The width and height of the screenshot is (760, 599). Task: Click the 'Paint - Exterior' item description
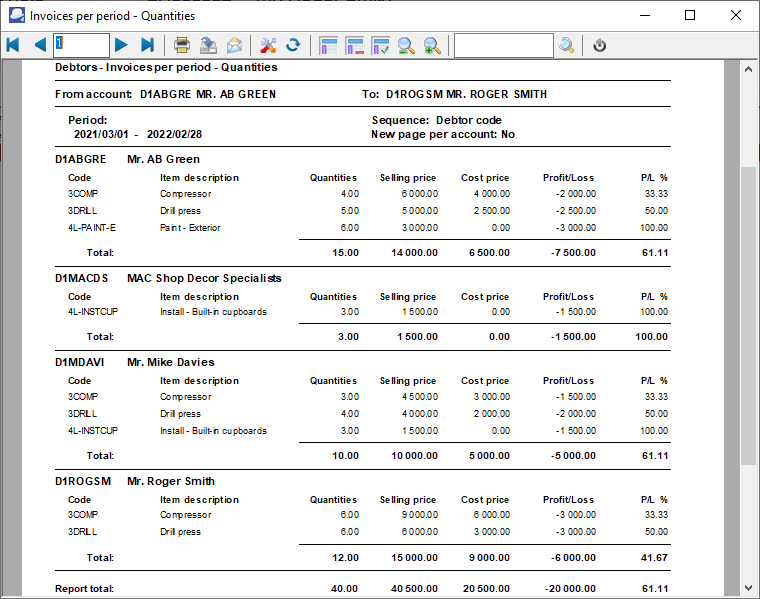[190, 228]
